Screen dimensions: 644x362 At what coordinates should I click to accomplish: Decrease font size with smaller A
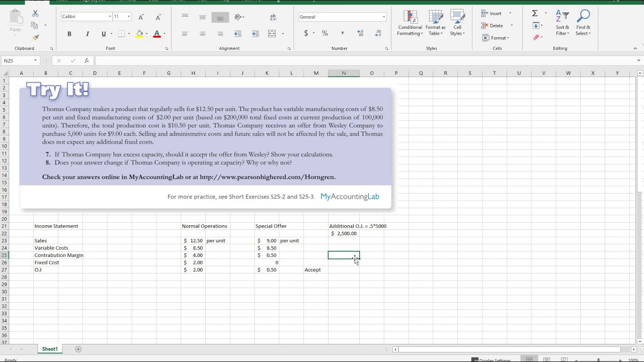[x=158, y=17]
